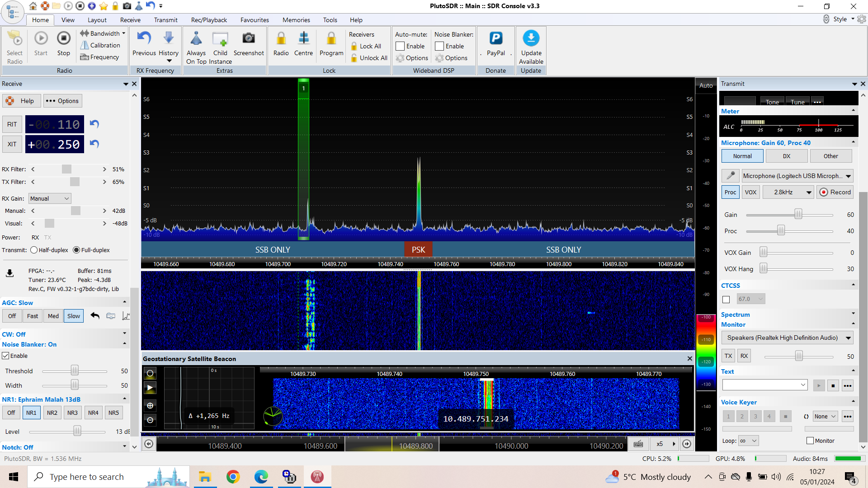Select the NR3 noise reduction button
This screenshot has width=868, height=488.
pyautogui.click(x=72, y=413)
